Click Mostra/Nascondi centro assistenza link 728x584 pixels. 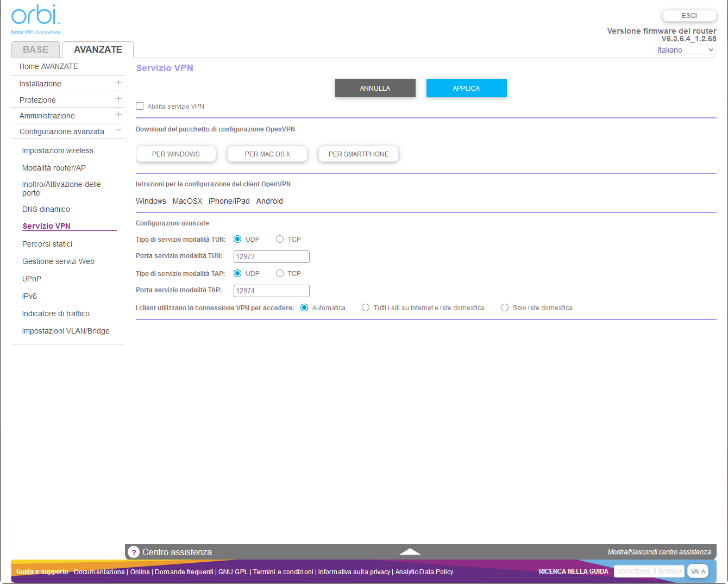(x=660, y=552)
